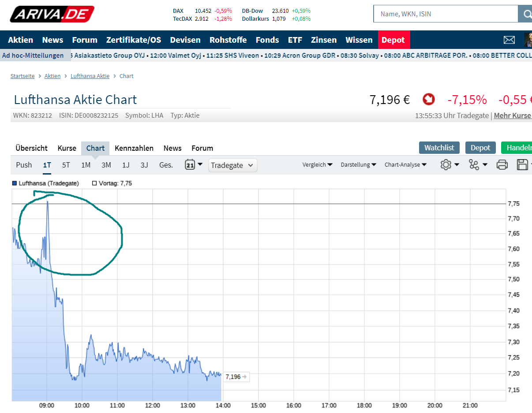Expand the Darstellung dropdown
The height and width of the screenshot is (413, 532).
click(x=359, y=165)
